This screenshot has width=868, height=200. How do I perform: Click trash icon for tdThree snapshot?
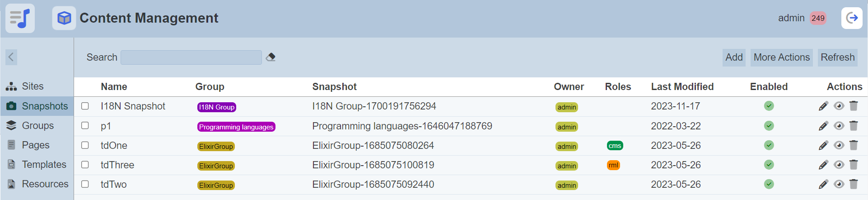(853, 165)
